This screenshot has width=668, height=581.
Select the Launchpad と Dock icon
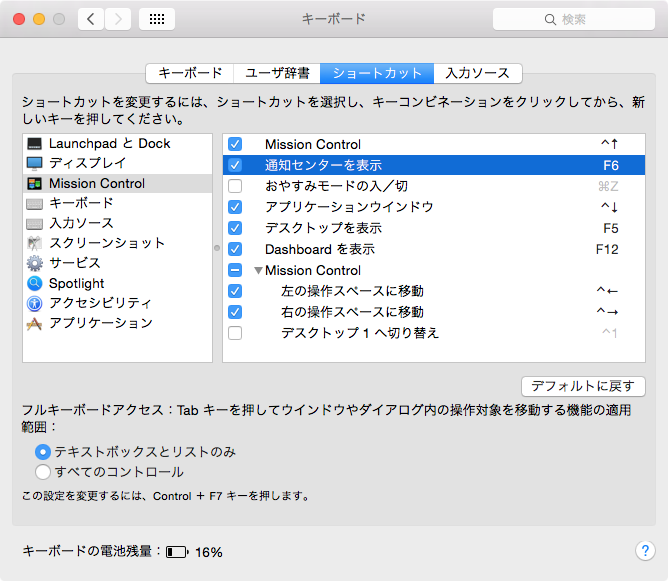(x=35, y=144)
